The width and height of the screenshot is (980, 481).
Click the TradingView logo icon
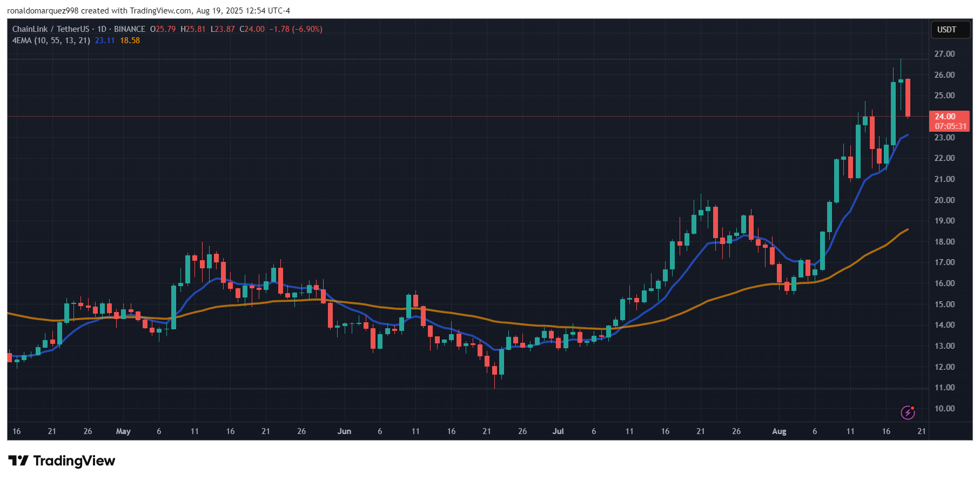point(18,460)
